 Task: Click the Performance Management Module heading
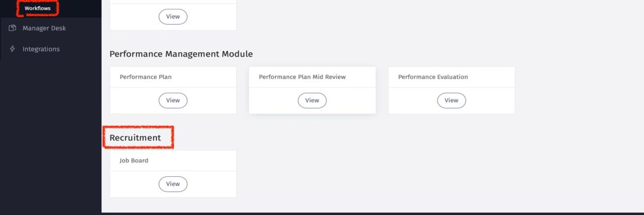click(x=181, y=54)
